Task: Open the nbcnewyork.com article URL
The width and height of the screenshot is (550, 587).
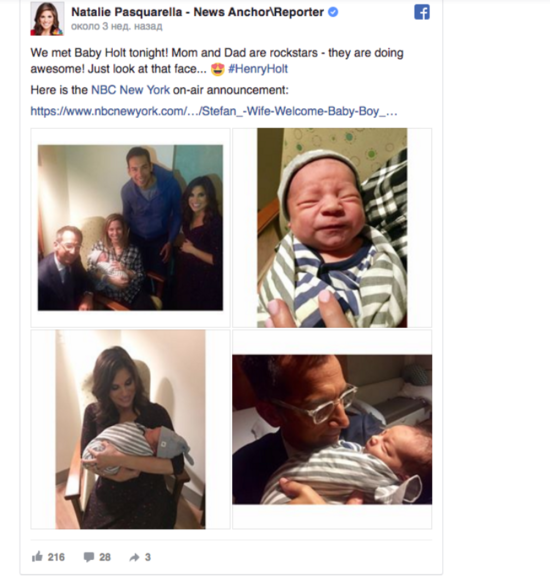Action: [x=213, y=111]
